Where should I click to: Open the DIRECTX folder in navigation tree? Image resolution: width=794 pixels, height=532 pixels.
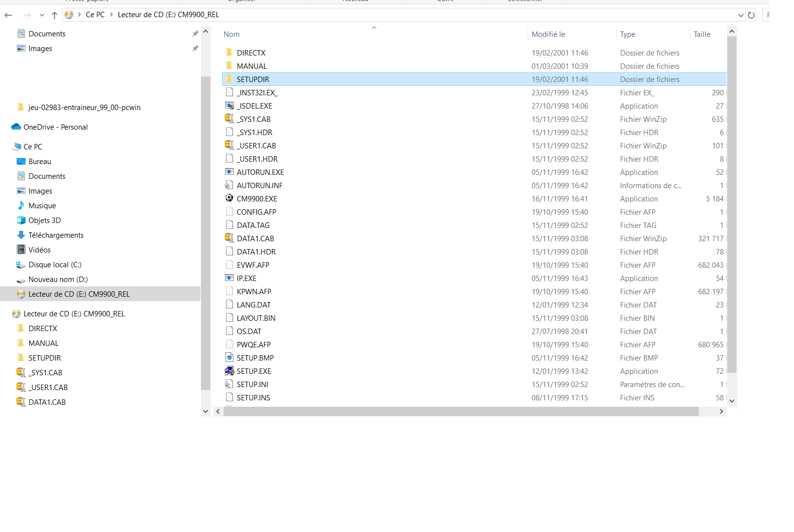coord(43,329)
